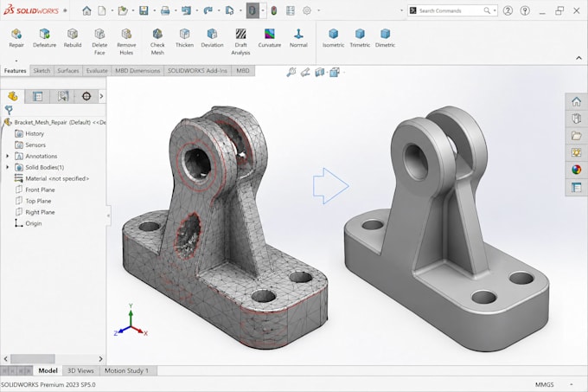Screen dimensions: 588x392
Task: Switch to the Surfaces tab
Action: (x=67, y=70)
